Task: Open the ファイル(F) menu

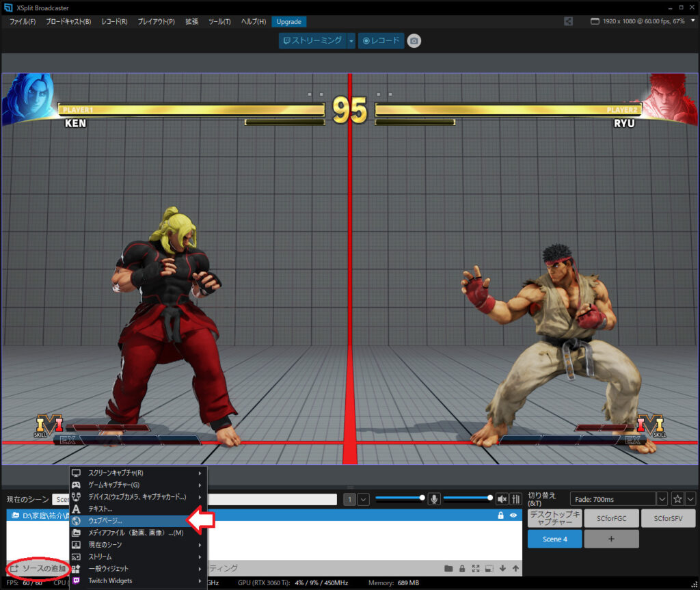Action: 23,21
